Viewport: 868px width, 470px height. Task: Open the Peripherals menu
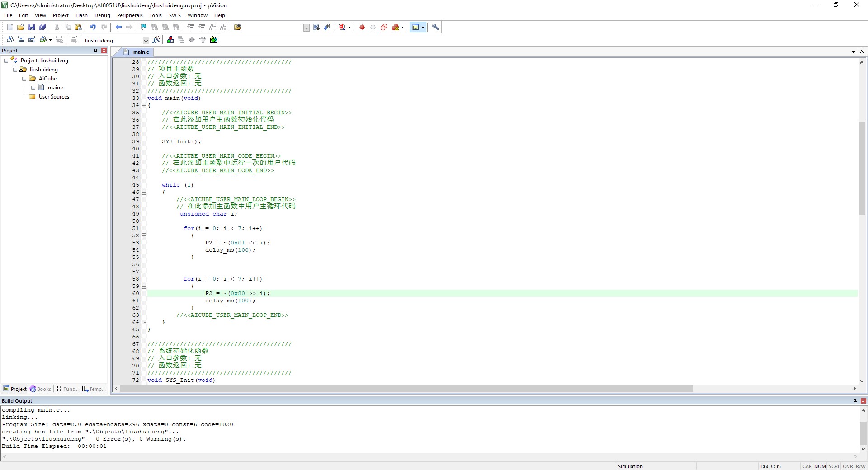tap(129, 15)
